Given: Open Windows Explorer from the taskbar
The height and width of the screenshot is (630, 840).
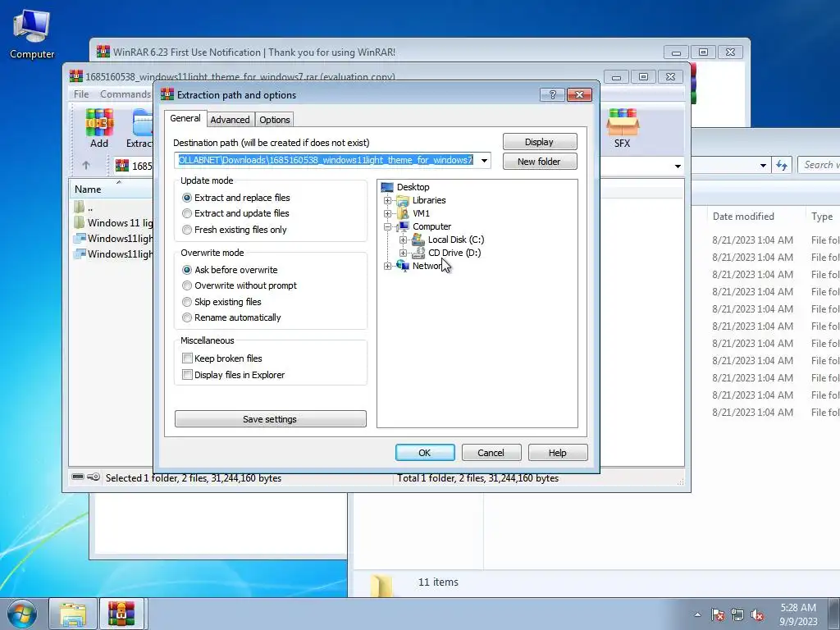Looking at the screenshot, I should (73, 614).
